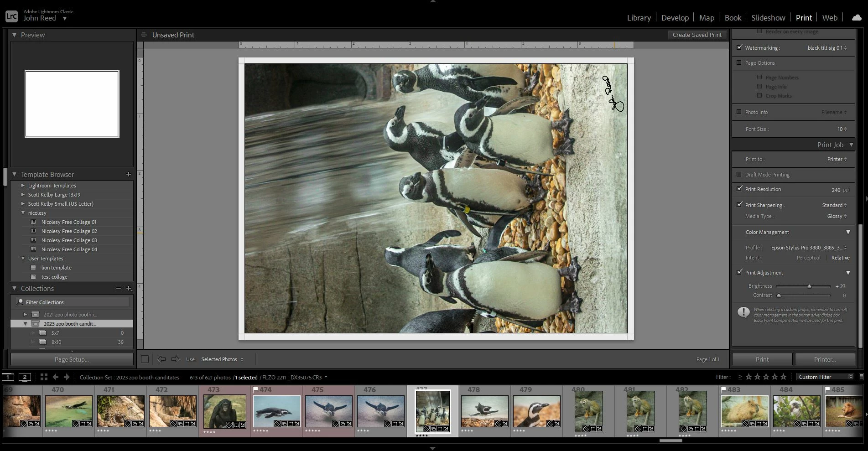Open the color Profile dropdown
This screenshot has height=451, width=868.
tap(809, 248)
